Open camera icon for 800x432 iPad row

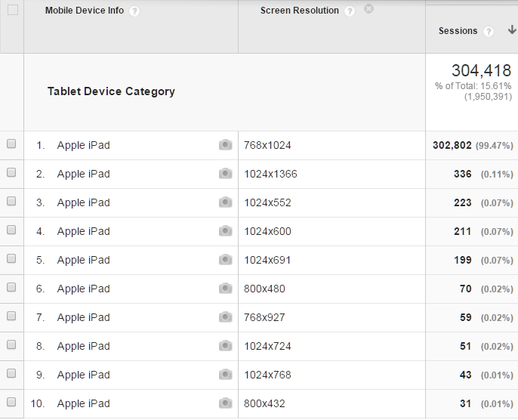click(x=225, y=404)
